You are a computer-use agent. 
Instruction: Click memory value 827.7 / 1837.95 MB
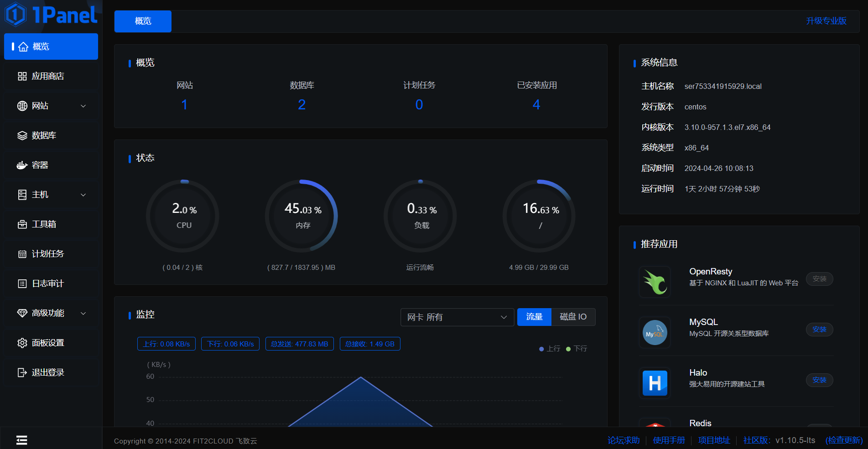301,268
